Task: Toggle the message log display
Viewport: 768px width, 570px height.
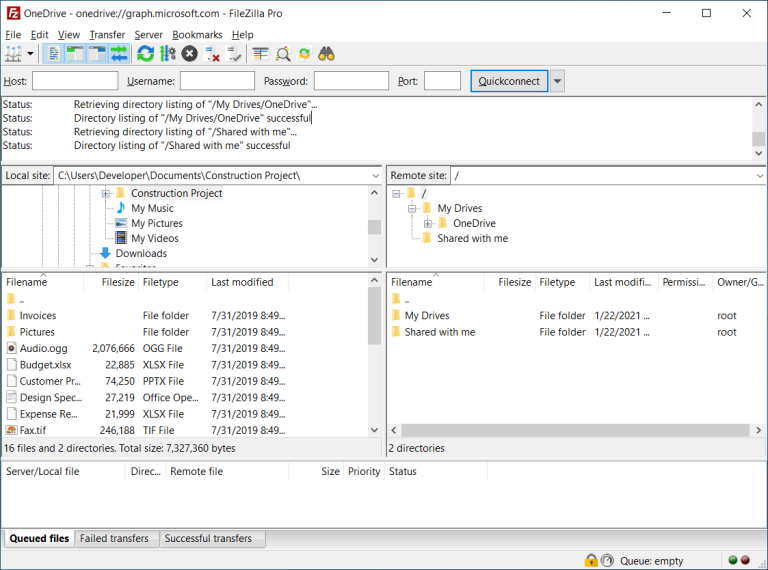Action: 53,54
